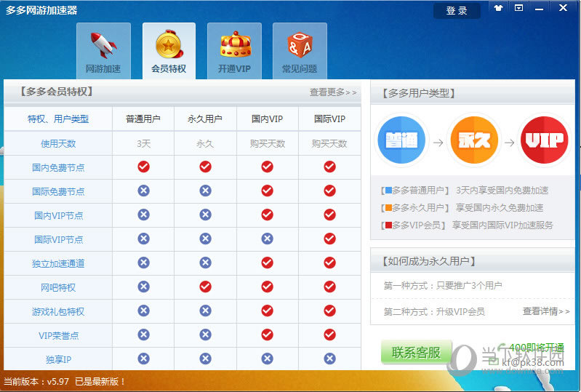
Task: Click the rocket icon for 网游加速
Action: [103, 46]
